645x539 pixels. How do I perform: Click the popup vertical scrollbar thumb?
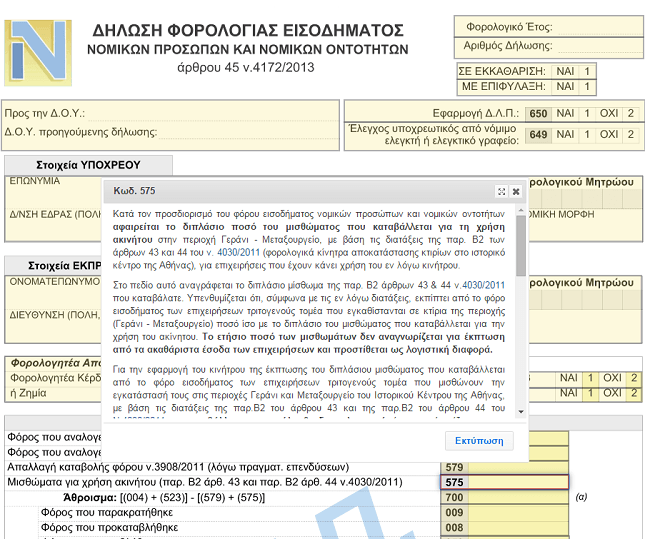coord(521,246)
